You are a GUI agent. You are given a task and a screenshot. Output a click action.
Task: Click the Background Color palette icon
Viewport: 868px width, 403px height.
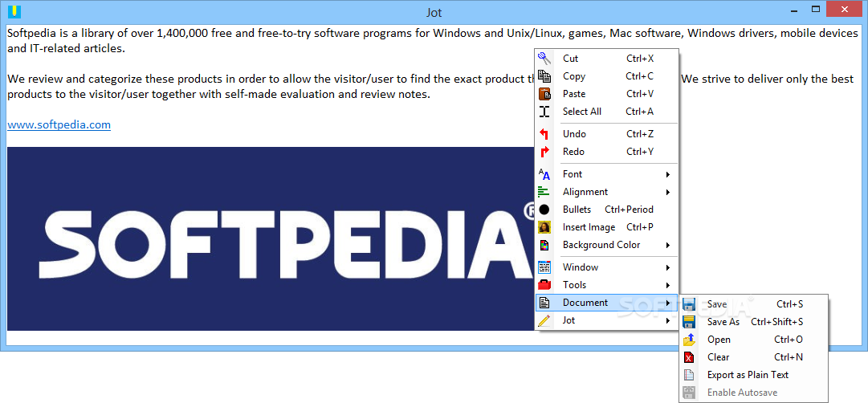pos(544,245)
